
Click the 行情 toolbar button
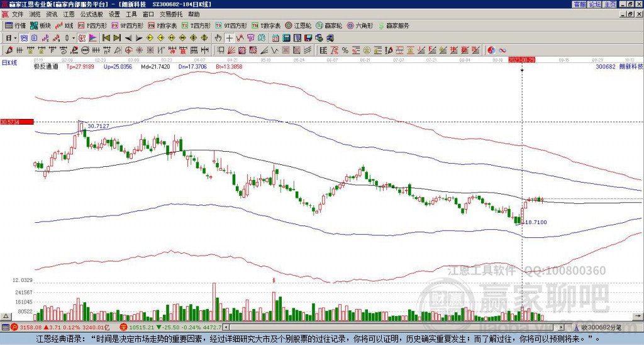point(16,25)
